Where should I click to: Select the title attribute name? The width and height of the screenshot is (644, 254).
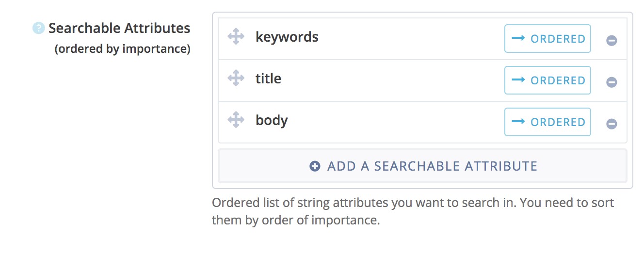coord(268,78)
